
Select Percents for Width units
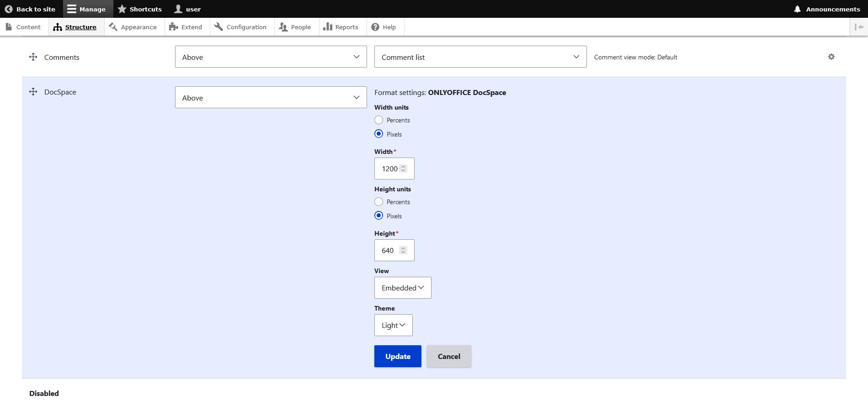coord(378,120)
